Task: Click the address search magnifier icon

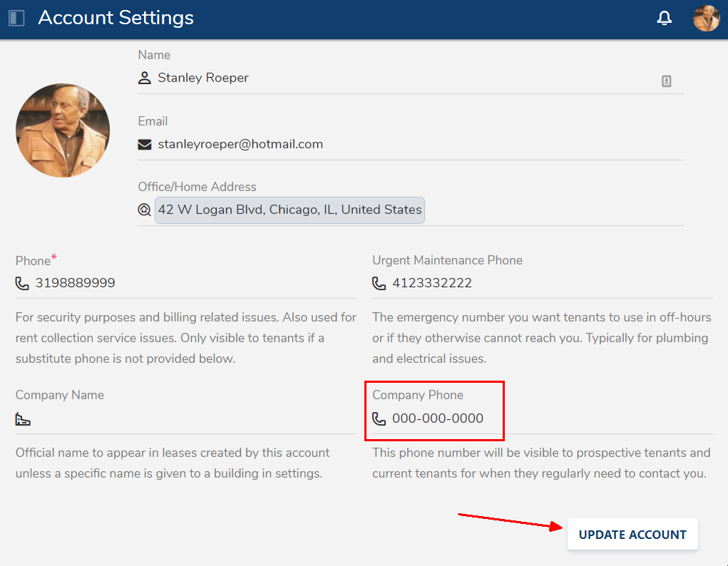Action: tap(145, 210)
